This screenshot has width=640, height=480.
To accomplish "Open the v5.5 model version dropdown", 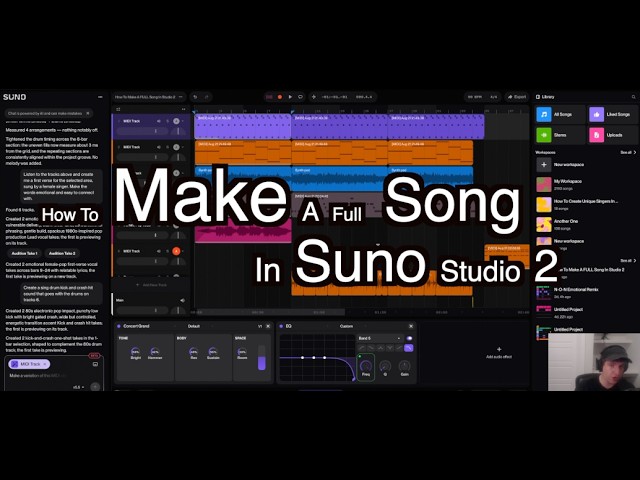I will [x=79, y=387].
